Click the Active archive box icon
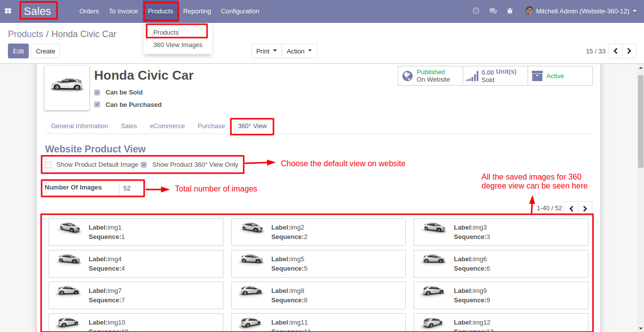This screenshot has width=644, height=332. pos(537,76)
